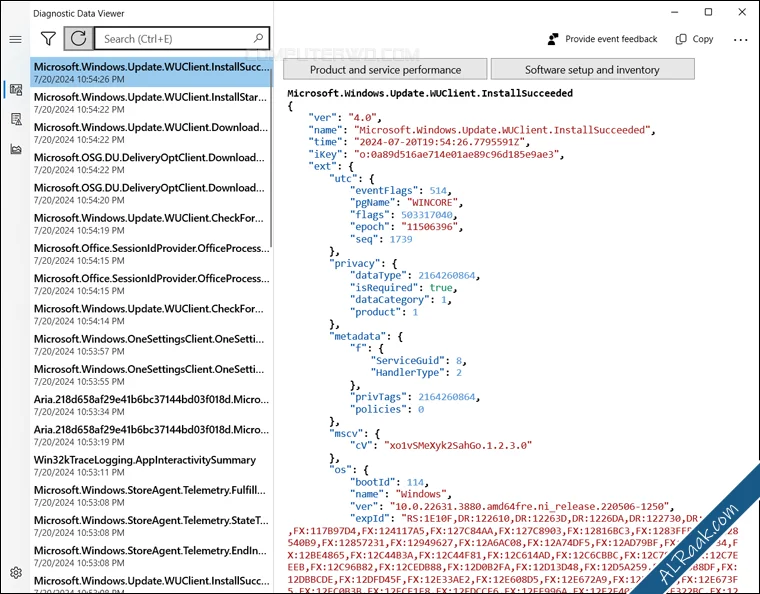Select WUClient.Download... event at 10:54:22 PM

click(150, 133)
